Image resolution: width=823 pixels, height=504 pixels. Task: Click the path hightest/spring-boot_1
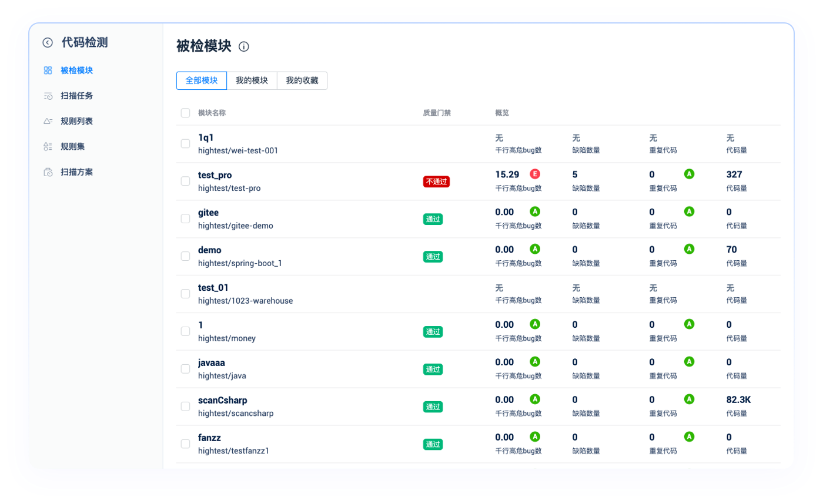point(240,263)
